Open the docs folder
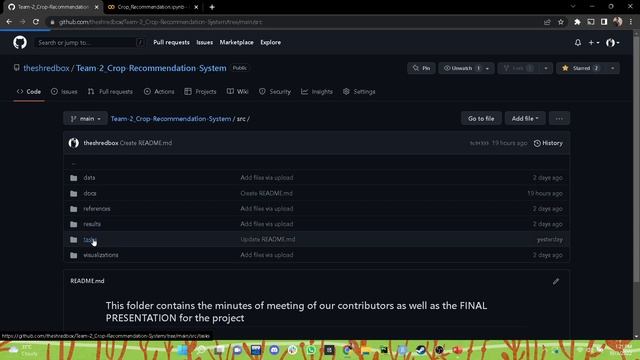The width and height of the screenshot is (640, 360). point(90,193)
